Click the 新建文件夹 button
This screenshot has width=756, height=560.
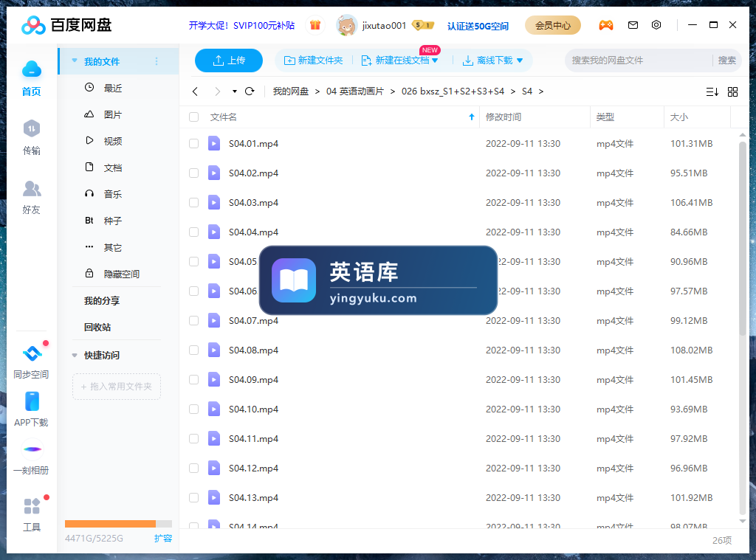(x=313, y=61)
